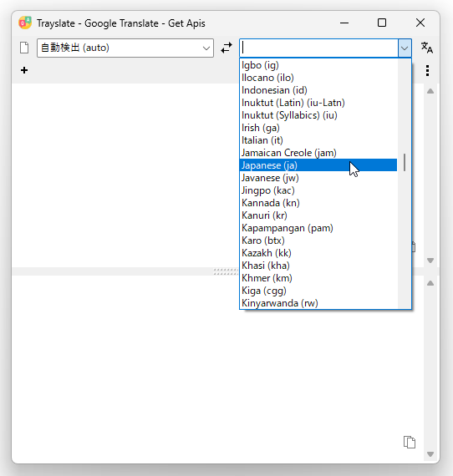Image resolution: width=453 pixels, height=476 pixels.
Task: Click inside the source text area
Action: 125,175
